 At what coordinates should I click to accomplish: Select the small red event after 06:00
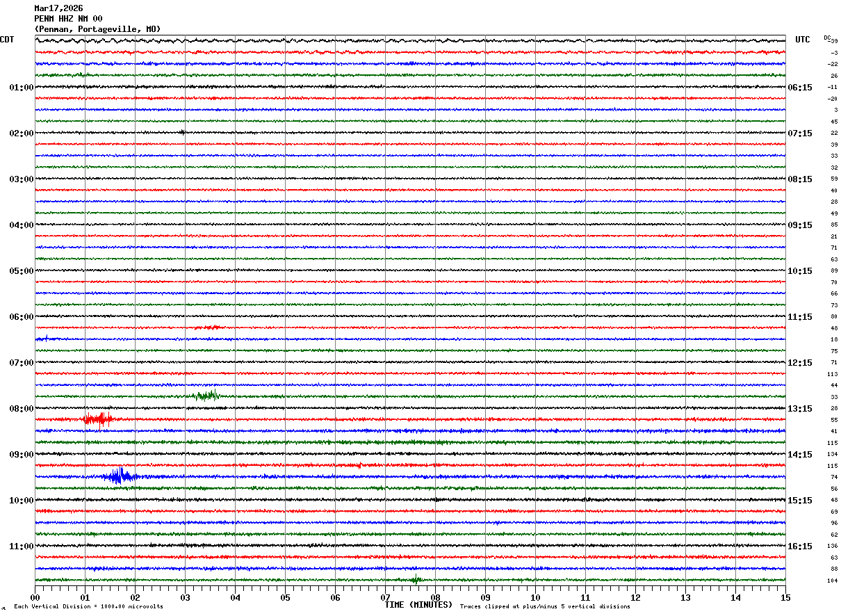211,327
